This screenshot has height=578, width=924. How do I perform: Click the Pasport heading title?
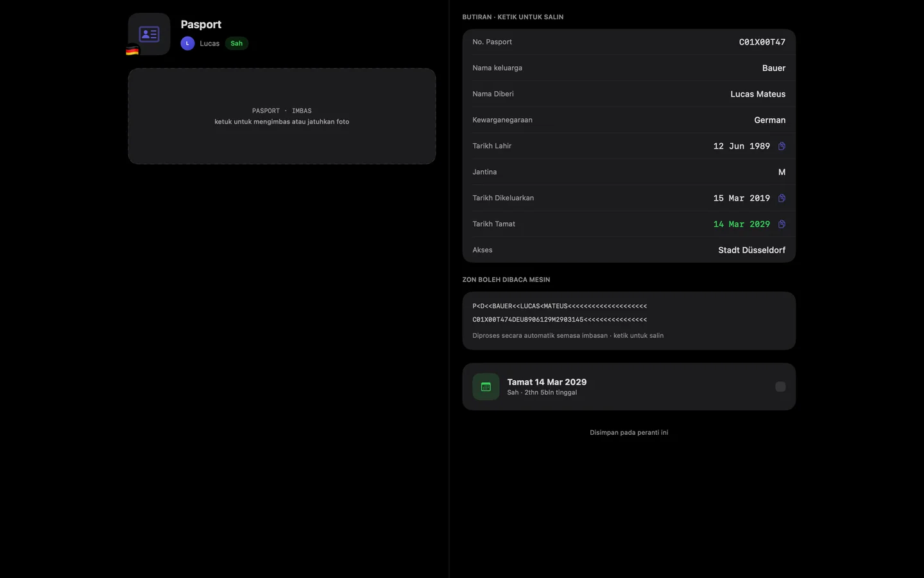[x=201, y=24]
